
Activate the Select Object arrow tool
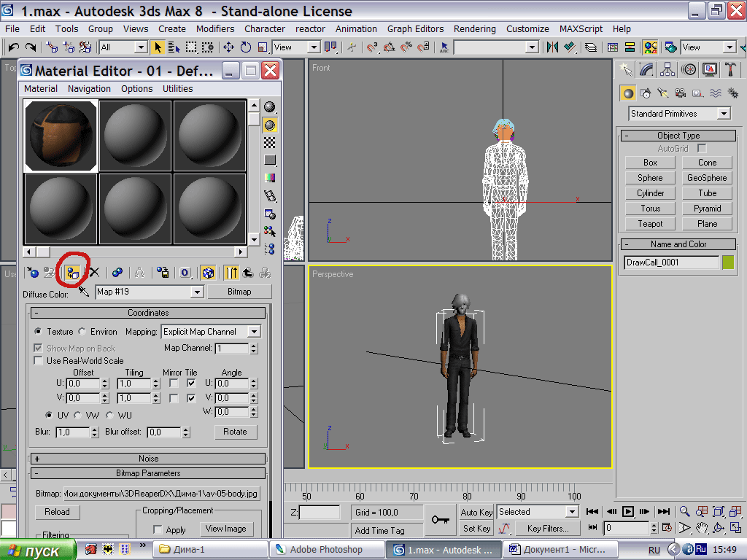coord(158,47)
